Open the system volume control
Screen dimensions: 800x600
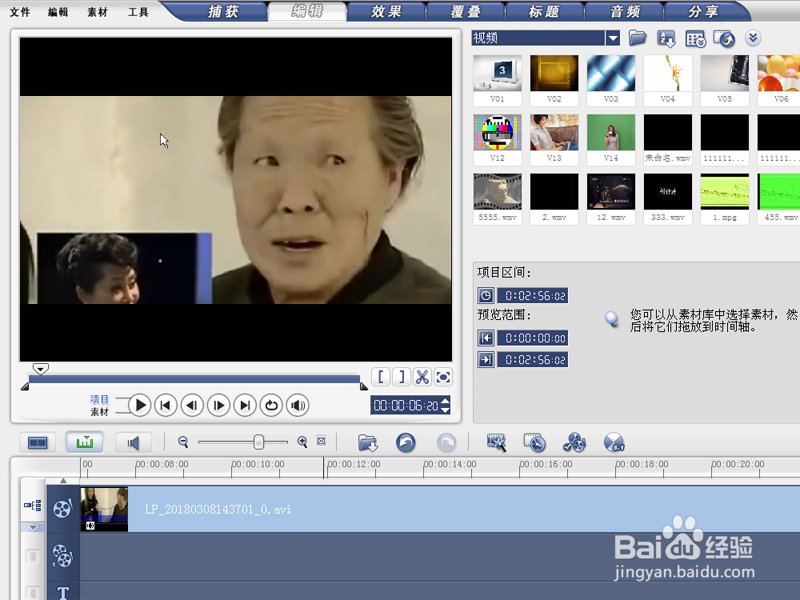[297, 406]
